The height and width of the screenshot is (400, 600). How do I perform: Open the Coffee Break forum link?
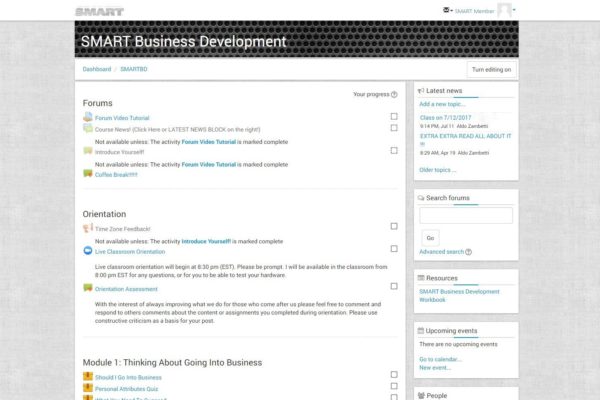pos(116,175)
